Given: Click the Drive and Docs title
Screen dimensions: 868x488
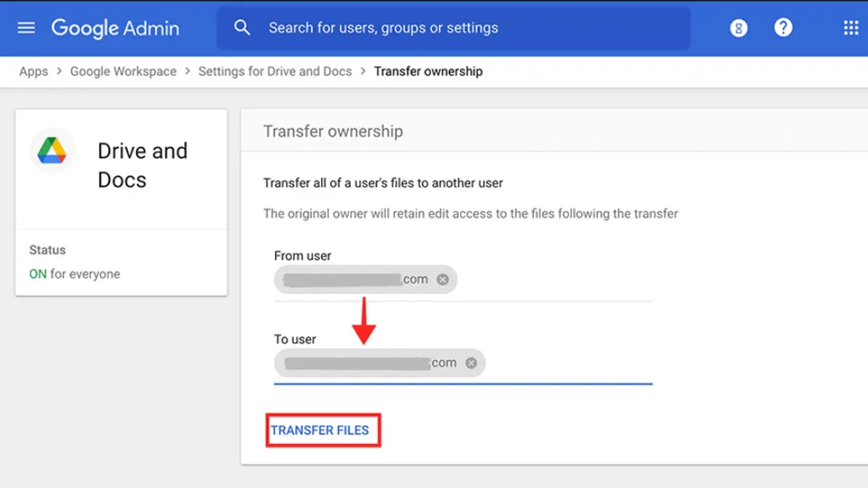Looking at the screenshot, I should tap(142, 166).
